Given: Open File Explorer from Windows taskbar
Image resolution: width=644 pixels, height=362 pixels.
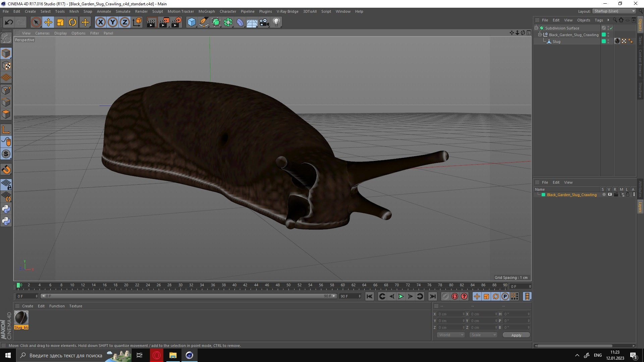Looking at the screenshot, I should point(173,355).
